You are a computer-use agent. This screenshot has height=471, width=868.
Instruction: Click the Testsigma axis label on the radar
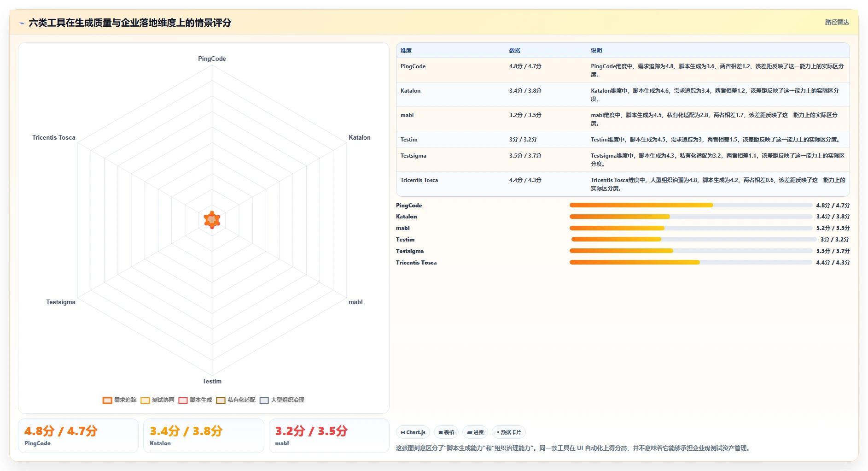pos(61,302)
